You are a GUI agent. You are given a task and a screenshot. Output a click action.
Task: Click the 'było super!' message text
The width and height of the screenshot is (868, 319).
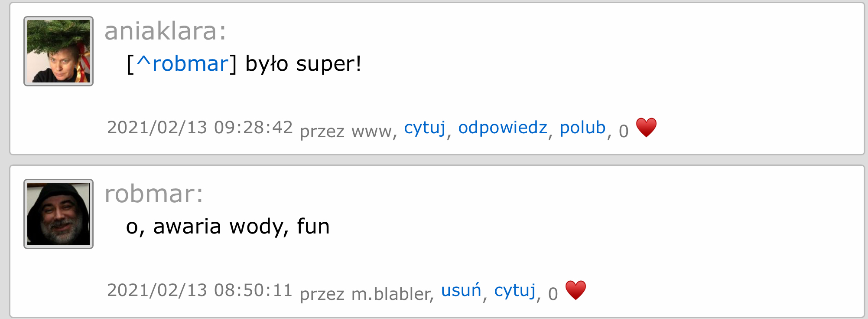[x=303, y=64]
